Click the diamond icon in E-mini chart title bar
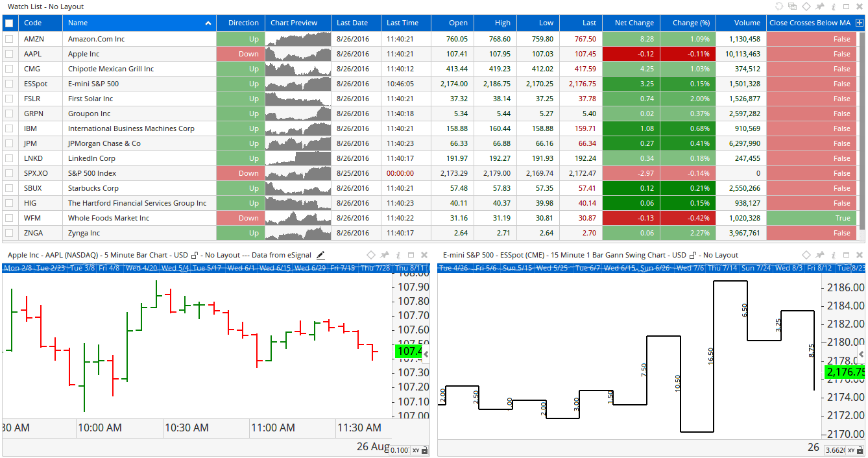 click(x=806, y=255)
